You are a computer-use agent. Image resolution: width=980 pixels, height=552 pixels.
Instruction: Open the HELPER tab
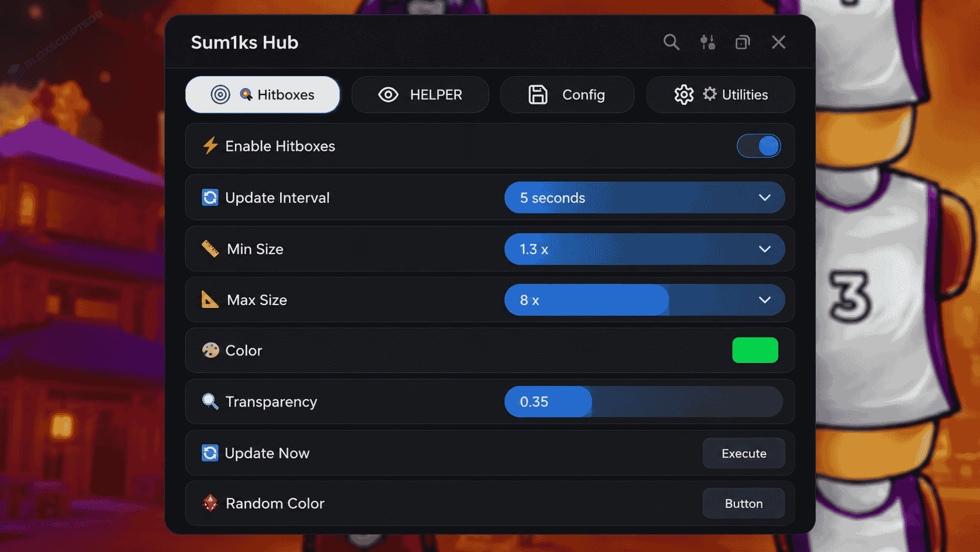click(x=420, y=94)
